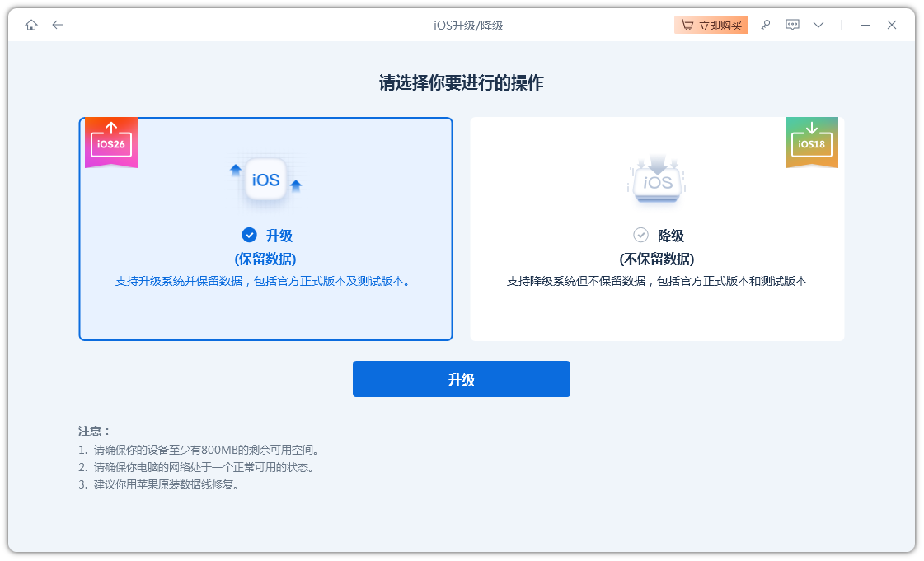Open the feedback chat bubble icon
The height and width of the screenshot is (561, 924).
click(792, 25)
